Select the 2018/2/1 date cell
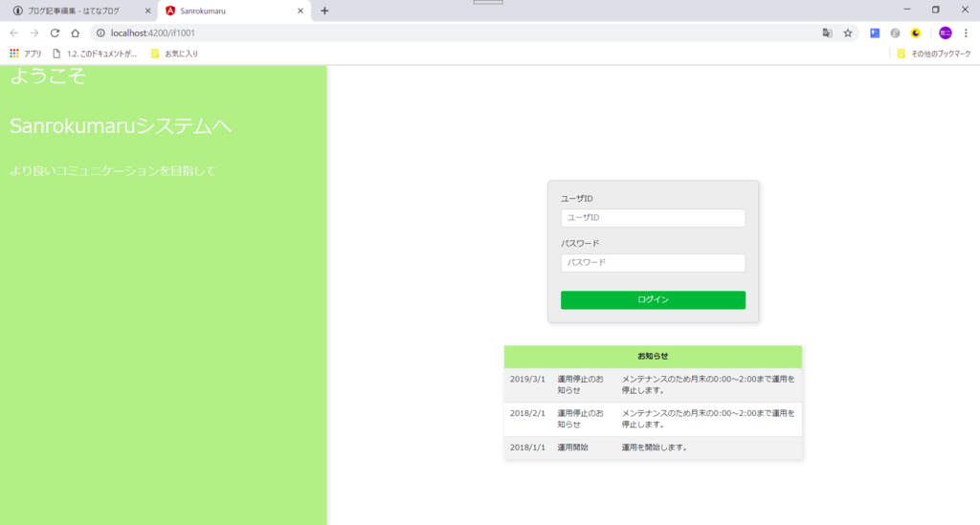The height and width of the screenshot is (525, 980). point(527,413)
